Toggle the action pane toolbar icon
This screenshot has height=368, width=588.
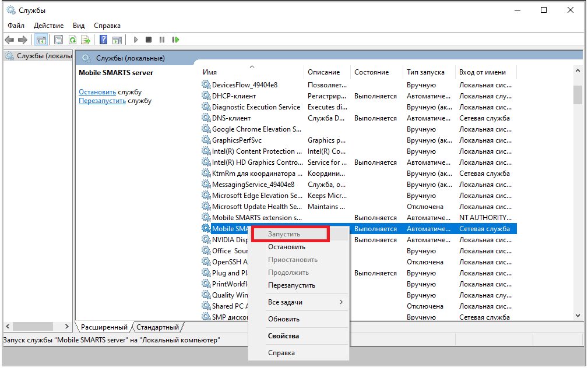click(x=117, y=40)
